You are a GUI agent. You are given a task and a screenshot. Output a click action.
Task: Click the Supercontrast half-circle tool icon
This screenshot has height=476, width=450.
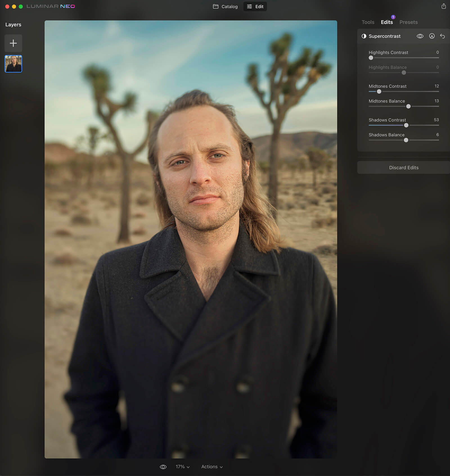[x=364, y=36]
